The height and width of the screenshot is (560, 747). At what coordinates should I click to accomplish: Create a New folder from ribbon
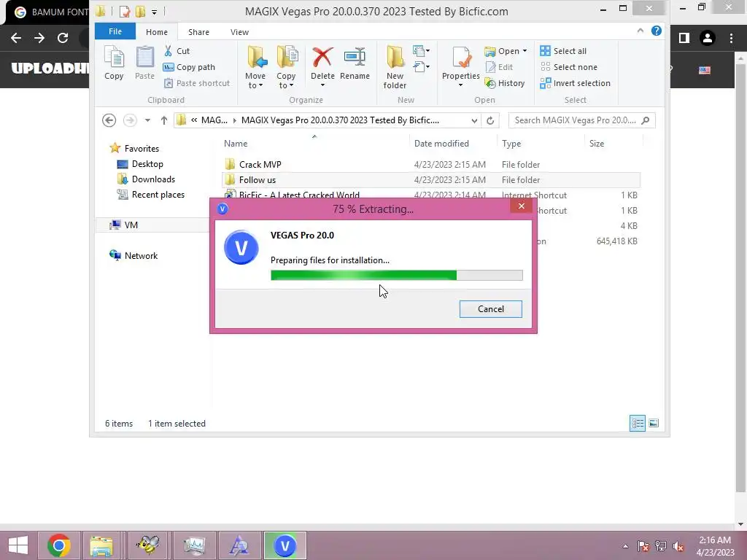click(395, 67)
